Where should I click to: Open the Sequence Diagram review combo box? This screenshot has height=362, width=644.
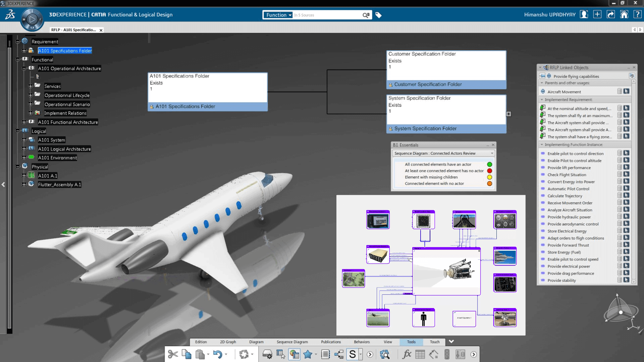tap(443, 154)
